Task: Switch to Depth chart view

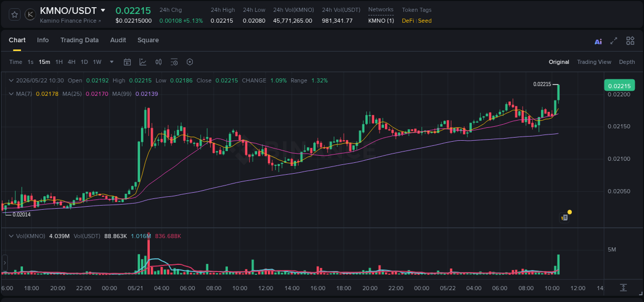Action: point(627,62)
